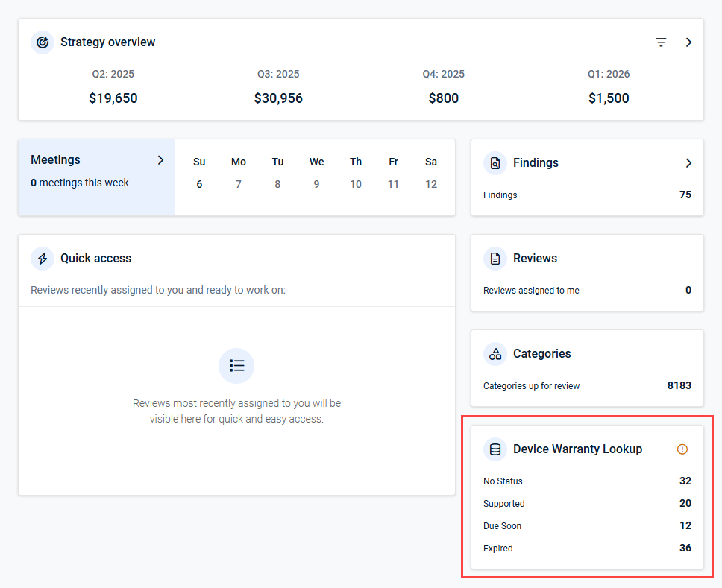Screen dimensions: 722x588
Task: Open the Q2: 2025 amount $19,650
Action: 113,98
